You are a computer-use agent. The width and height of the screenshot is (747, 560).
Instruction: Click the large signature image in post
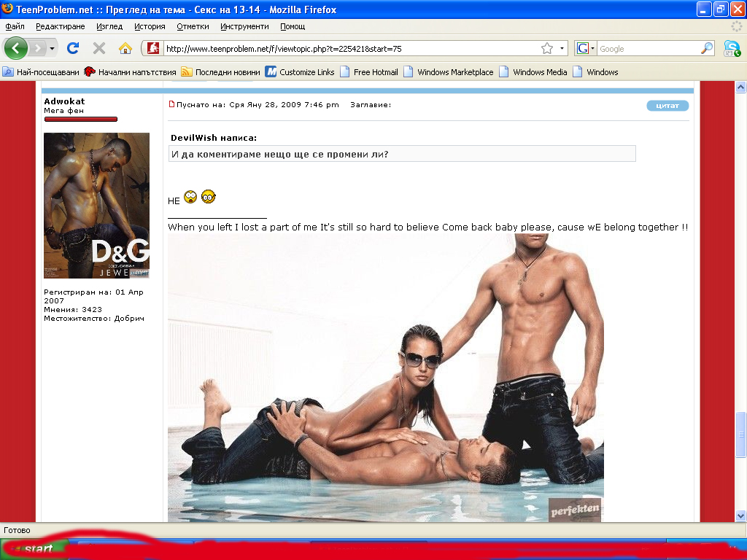pyautogui.click(x=385, y=378)
